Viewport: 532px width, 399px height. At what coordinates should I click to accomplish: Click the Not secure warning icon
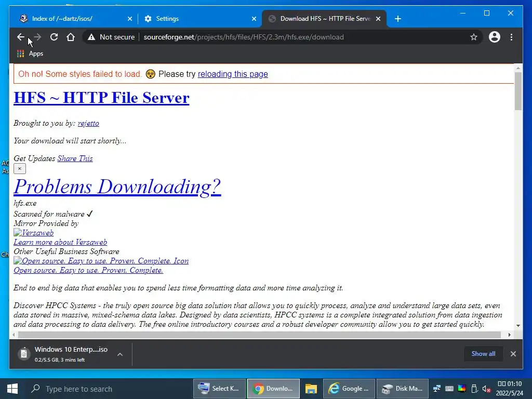pos(91,37)
